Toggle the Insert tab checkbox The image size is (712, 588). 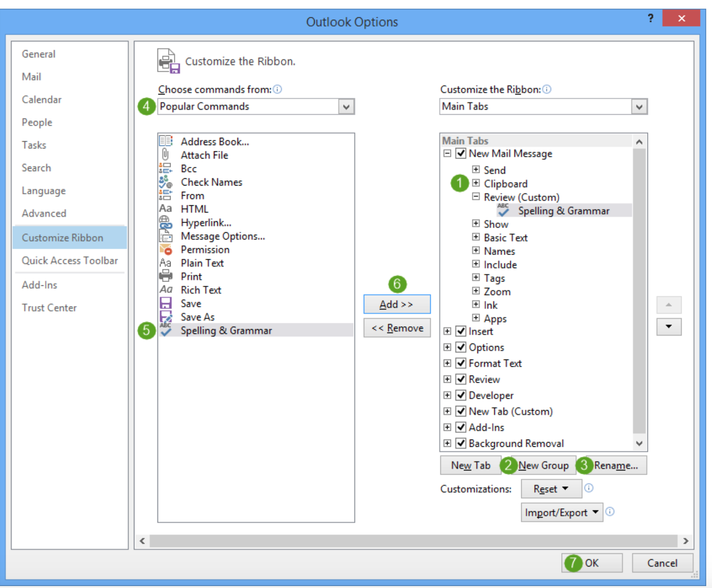[461, 331]
